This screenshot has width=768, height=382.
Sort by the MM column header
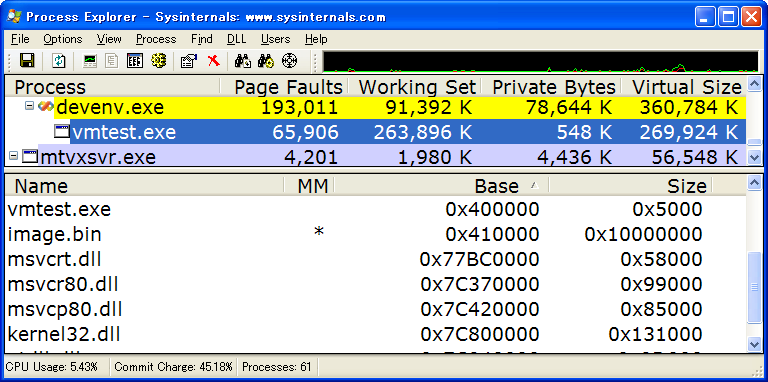pyautogui.click(x=309, y=186)
